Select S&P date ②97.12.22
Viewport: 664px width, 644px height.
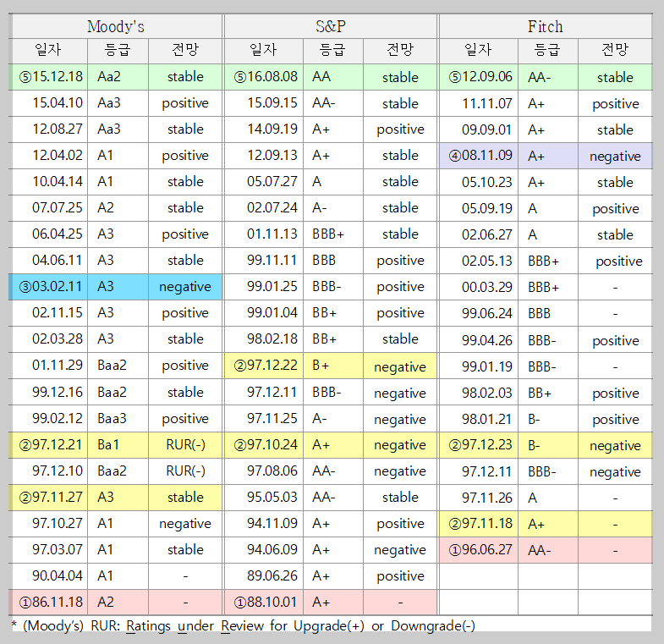pos(264,366)
